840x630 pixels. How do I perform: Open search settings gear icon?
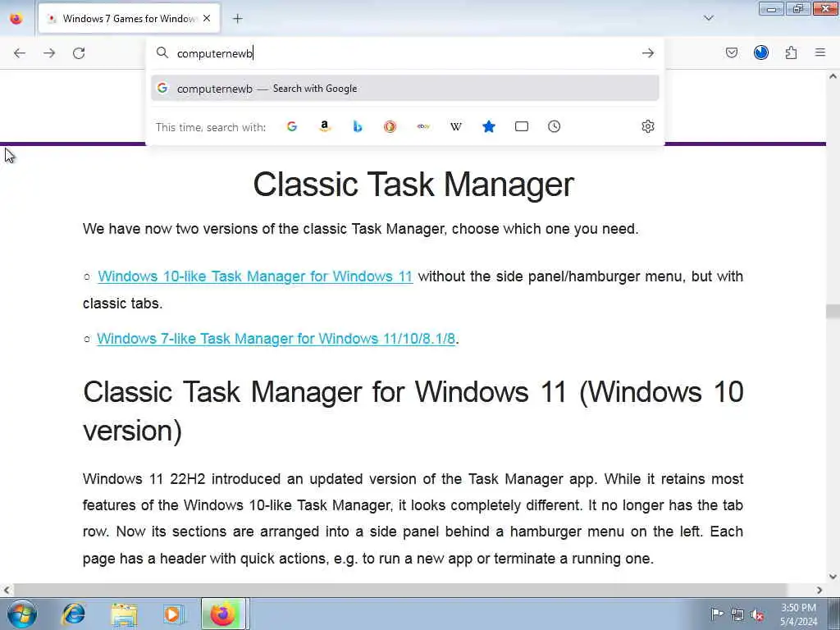pyautogui.click(x=648, y=126)
